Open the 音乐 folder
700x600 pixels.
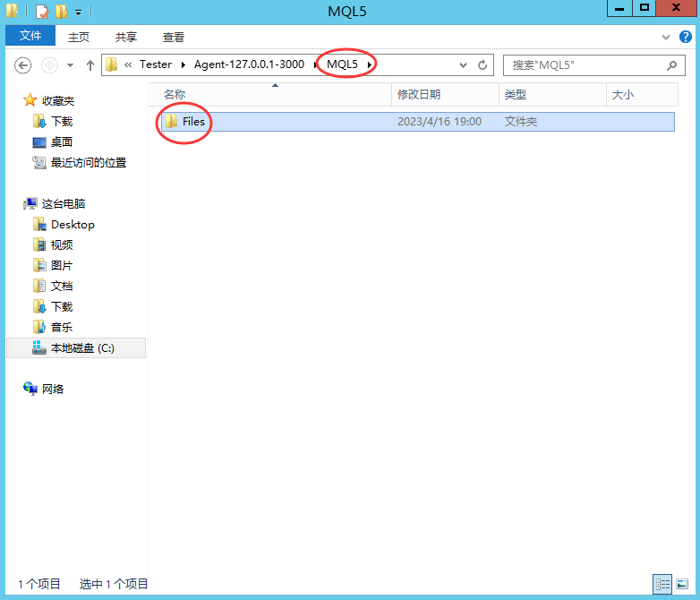tap(62, 327)
